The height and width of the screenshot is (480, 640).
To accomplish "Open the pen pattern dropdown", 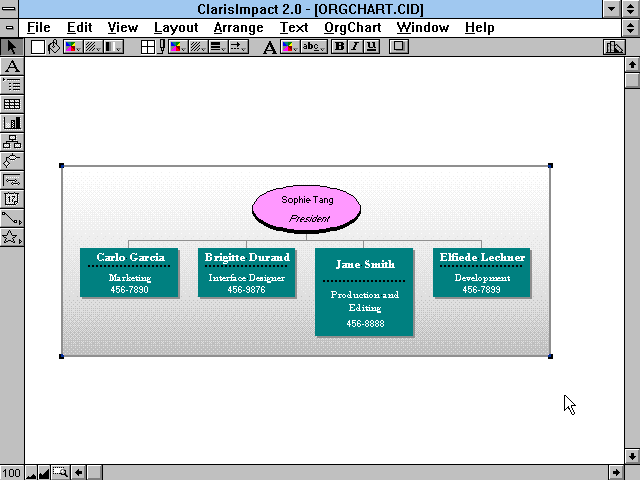I will 198,47.
